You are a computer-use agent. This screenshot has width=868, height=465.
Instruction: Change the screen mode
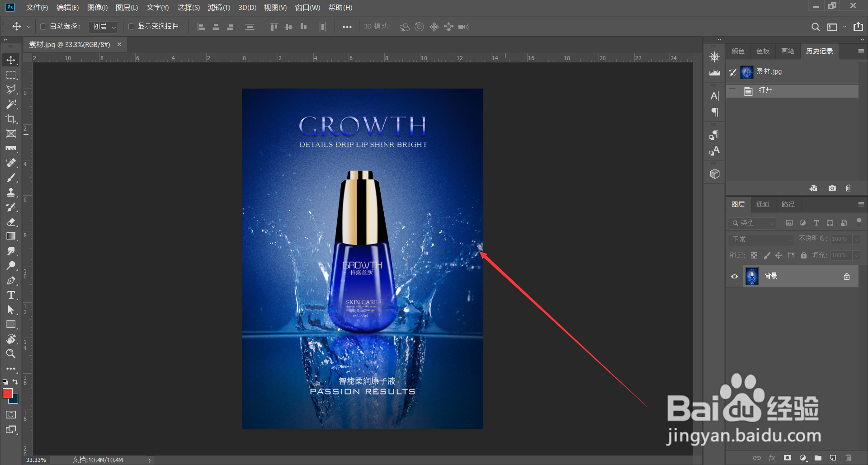point(11,430)
